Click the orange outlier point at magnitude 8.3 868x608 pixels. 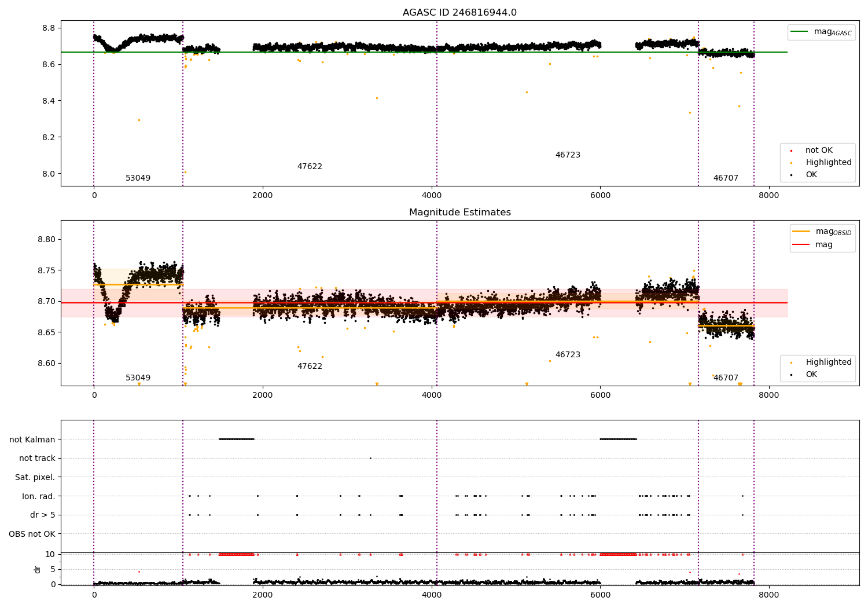tap(139, 120)
